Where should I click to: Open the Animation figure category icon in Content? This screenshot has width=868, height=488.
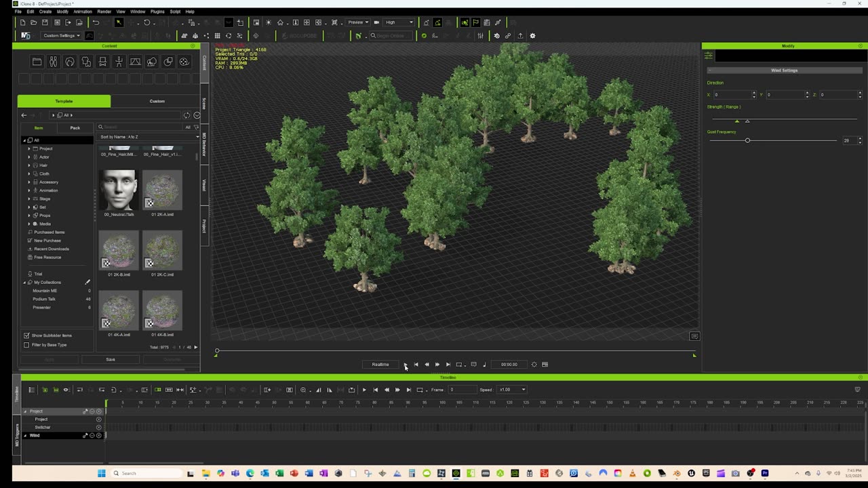click(x=119, y=62)
